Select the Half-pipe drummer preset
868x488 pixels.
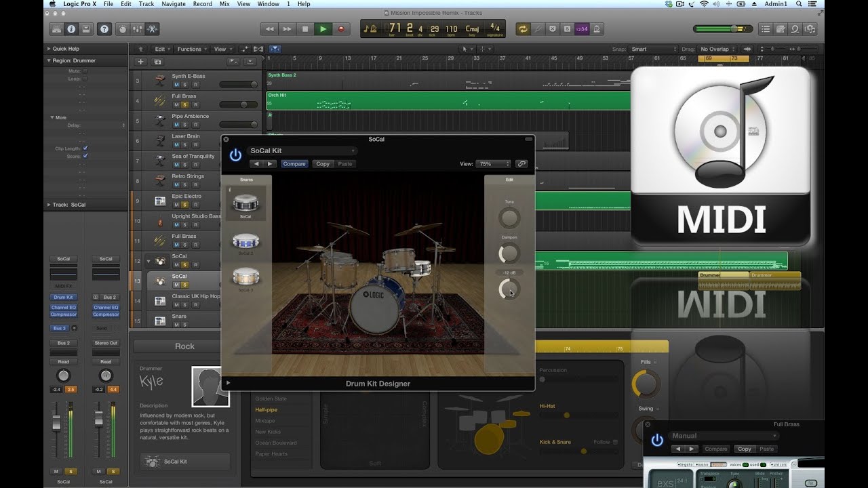pos(266,410)
